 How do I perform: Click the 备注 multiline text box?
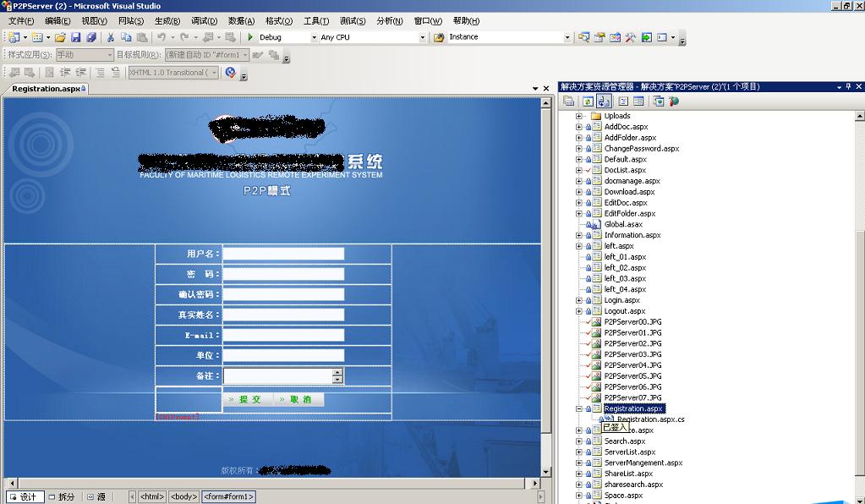pyautogui.click(x=283, y=376)
